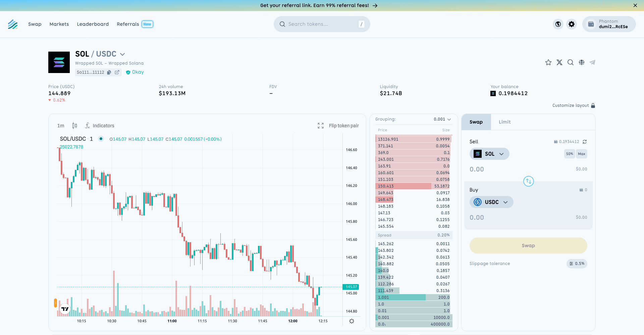The width and height of the screenshot is (644, 335).
Task: Toggle the swap direction arrows between Sell and Buy
Action: pyautogui.click(x=528, y=181)
